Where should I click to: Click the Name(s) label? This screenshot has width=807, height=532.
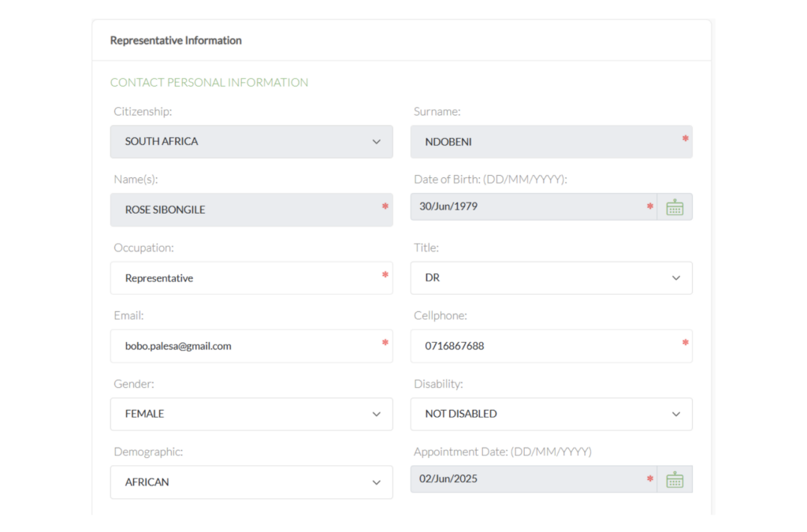point(136,180)
